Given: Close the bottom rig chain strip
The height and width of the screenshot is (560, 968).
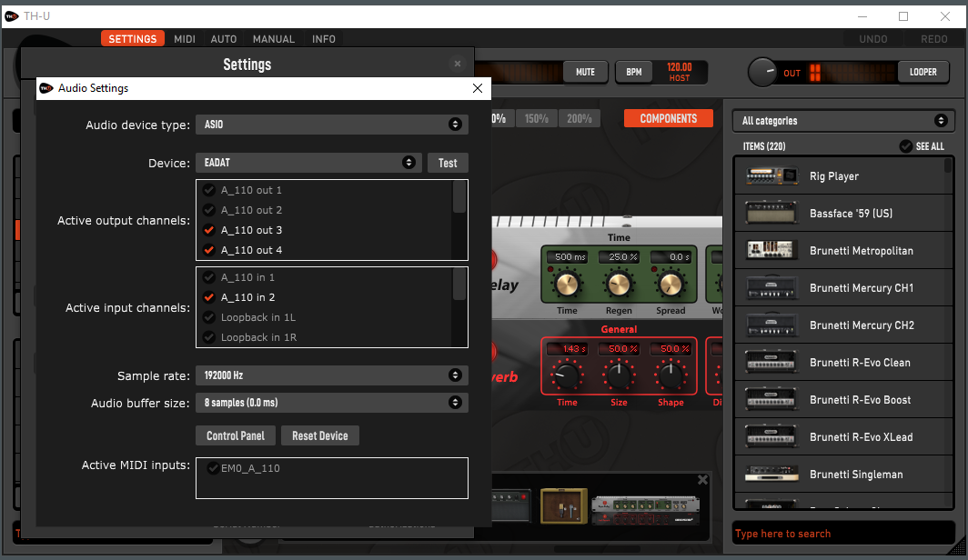Looking at the screenshot, I should pos(702,480).
